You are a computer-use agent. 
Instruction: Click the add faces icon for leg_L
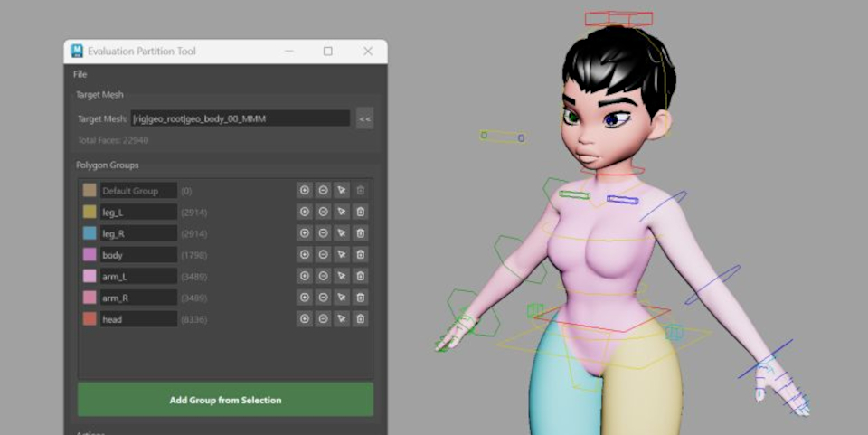(305, 212)
